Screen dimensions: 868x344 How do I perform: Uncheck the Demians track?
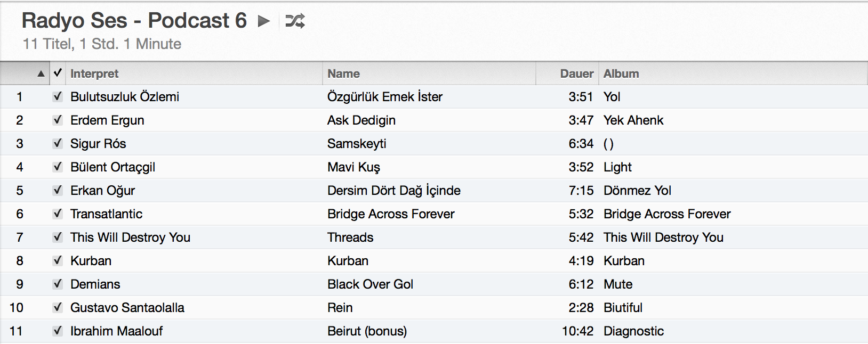pos(58,284)
